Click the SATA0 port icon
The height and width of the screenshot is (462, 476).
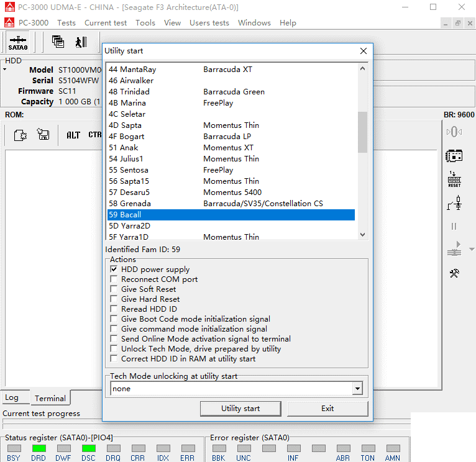coord(18,42)
